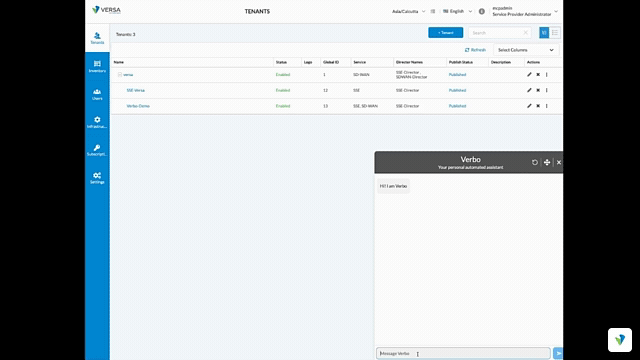
Task: Switch to hierarchy tree view
Action: 544,33
